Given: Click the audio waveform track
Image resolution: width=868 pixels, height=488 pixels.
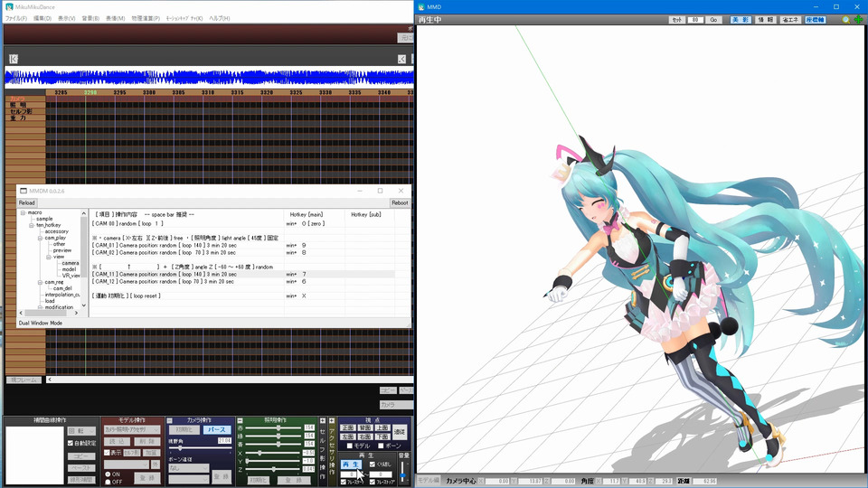Looking at the screenshot, I should (x=209, y=78).
